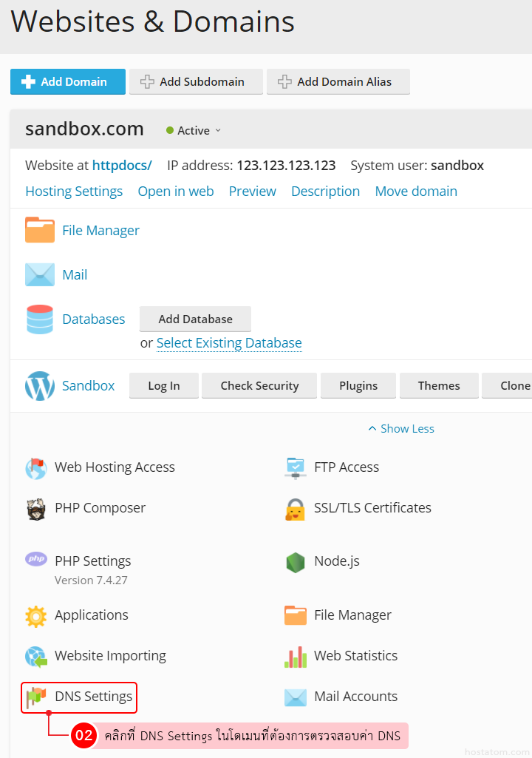Screen dimensions: 532x758
Task: Click Select Existing Database link
Action: (229, 343)
